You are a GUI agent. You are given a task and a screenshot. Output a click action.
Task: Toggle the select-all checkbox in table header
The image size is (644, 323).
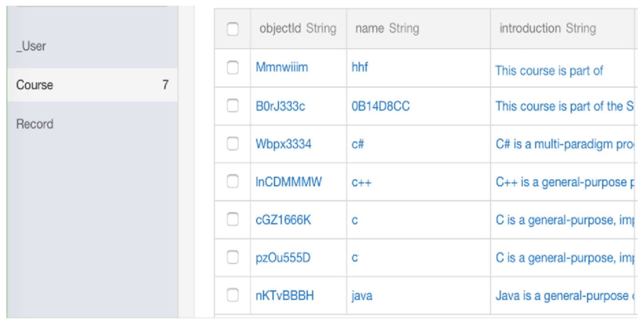[232, 29]
